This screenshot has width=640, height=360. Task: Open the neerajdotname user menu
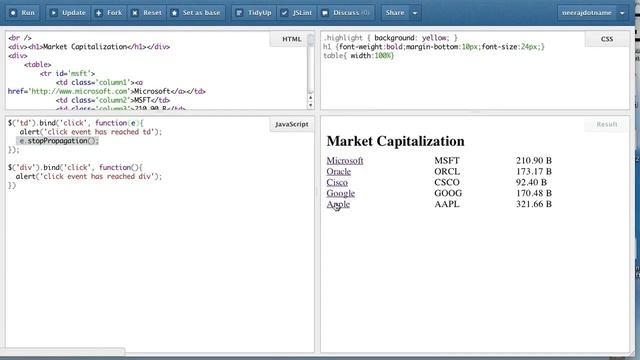[592, 13]
